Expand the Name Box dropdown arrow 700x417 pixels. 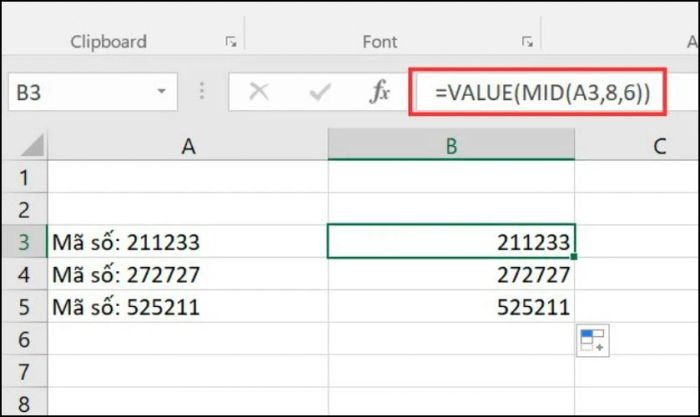161,92
